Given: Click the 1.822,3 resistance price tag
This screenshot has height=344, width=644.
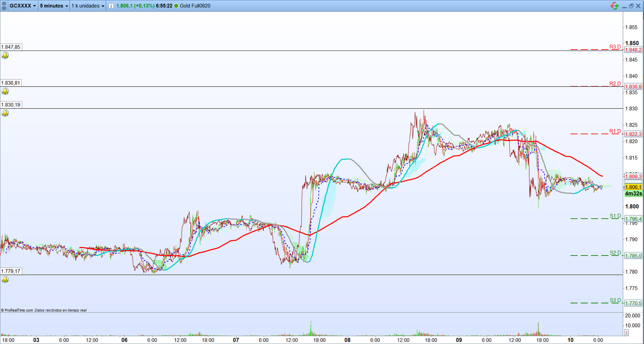Looking at the screenshot, I should pyautogui.click(x=633, y=134).
